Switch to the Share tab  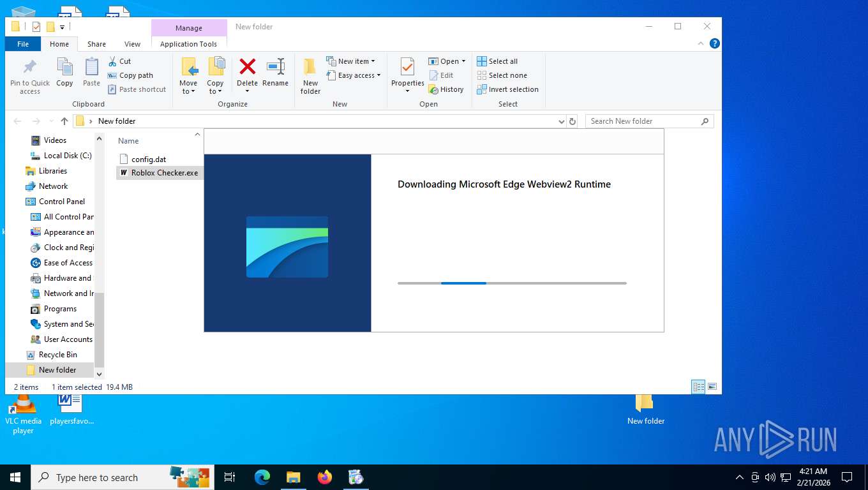tap(96, 44)
